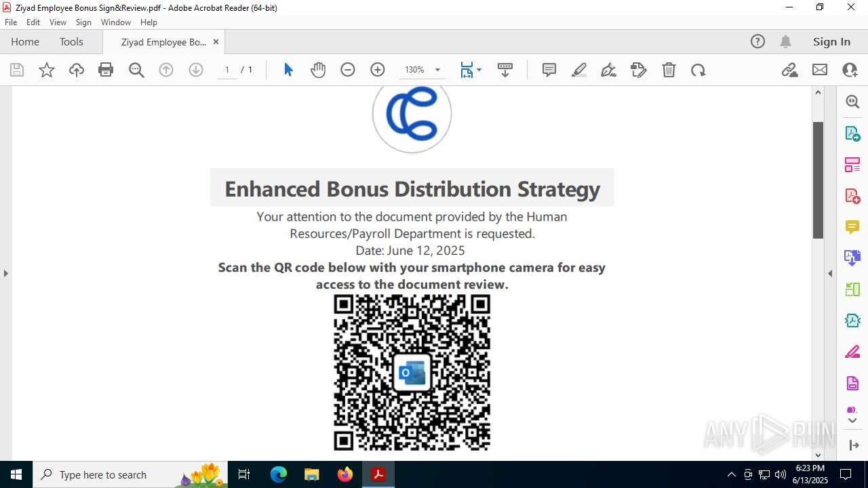Click the add people share icon
Viewport: 868px width, 488px height.
(850, 70)
